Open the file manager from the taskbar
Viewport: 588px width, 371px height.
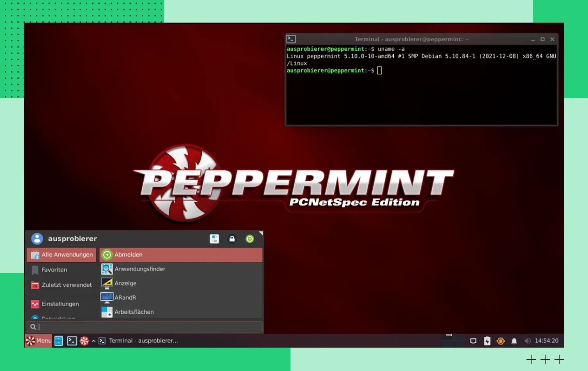[x=59, y=341]
